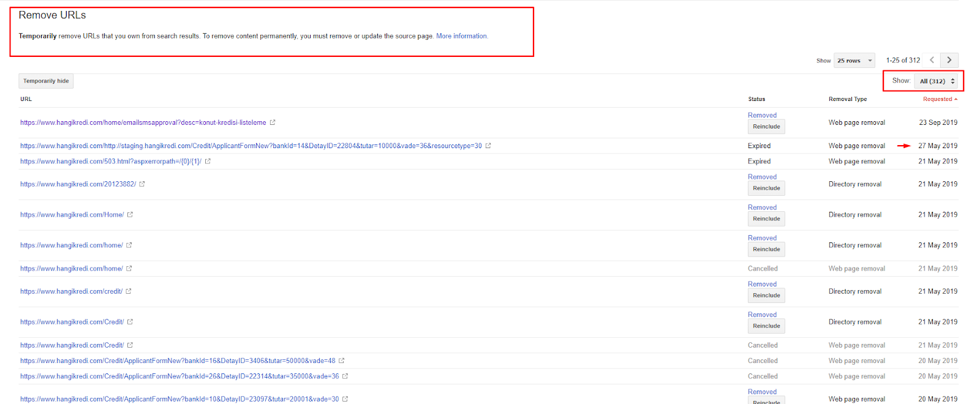
Task: Click the Removal Type column header
Action: coord(848,99)
